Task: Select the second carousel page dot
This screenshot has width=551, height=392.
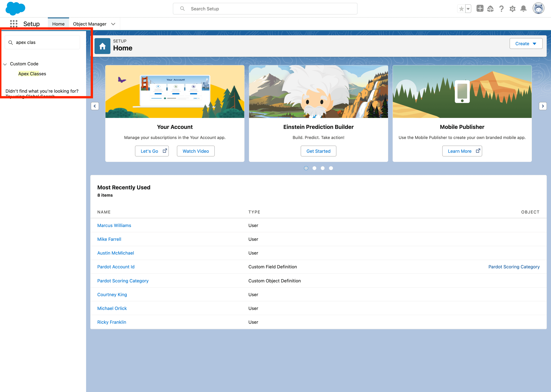Action: (x=314, y=168)
